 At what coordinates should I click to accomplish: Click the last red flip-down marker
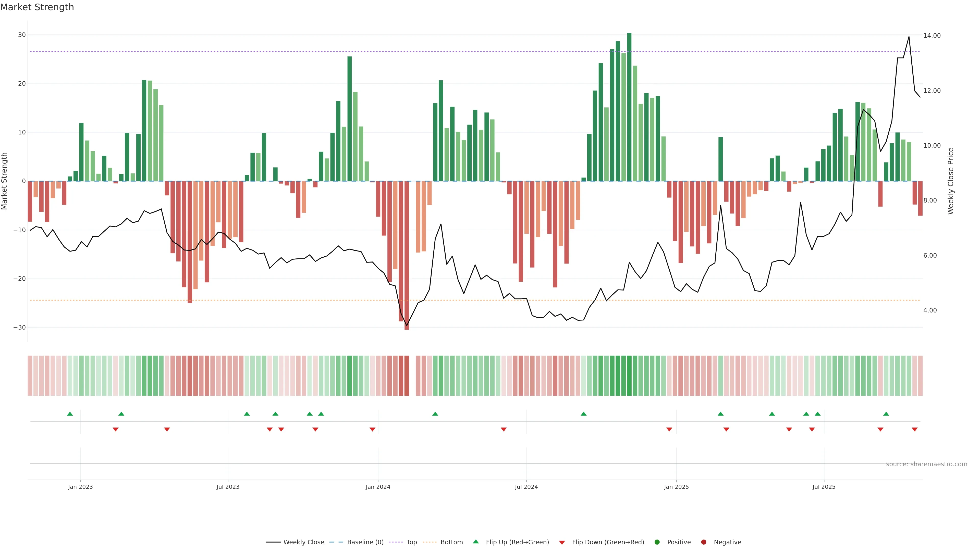click(915, 429)
